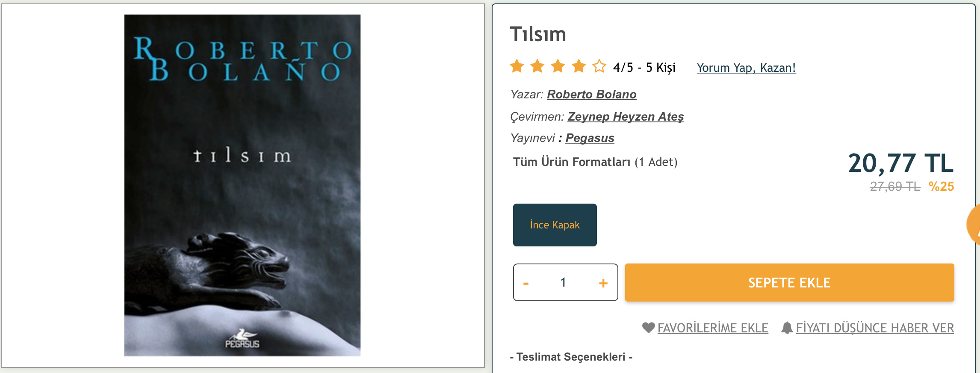Viewport: 980px width, 373px height.
Task: Open the Pegasus publisher link
Action: [590, 138]
